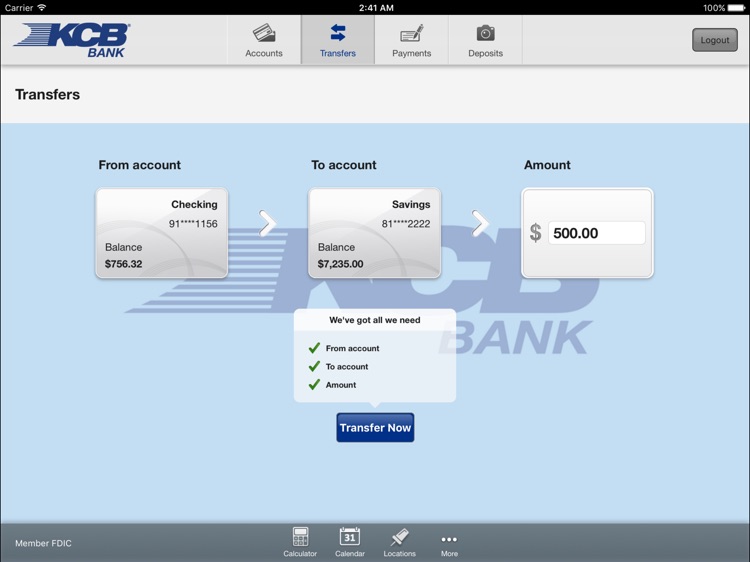Select the Savings to-account card
This screenshot has height=562, width=750.
(375, 233)
